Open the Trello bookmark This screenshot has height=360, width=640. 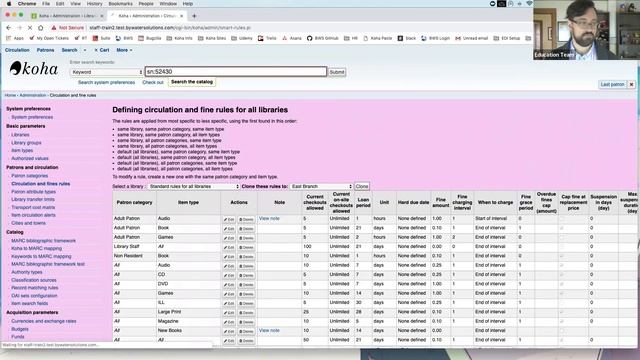(267, 38)
